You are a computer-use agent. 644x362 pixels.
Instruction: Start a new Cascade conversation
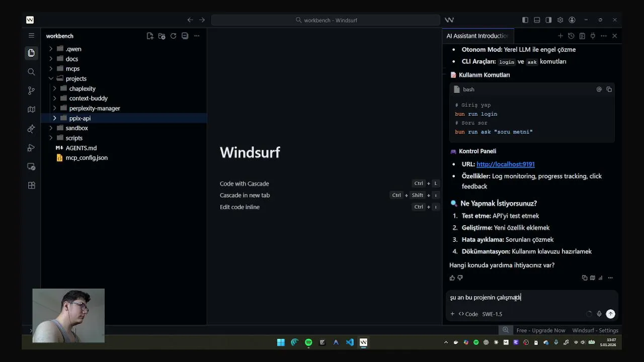coord(560,36)
